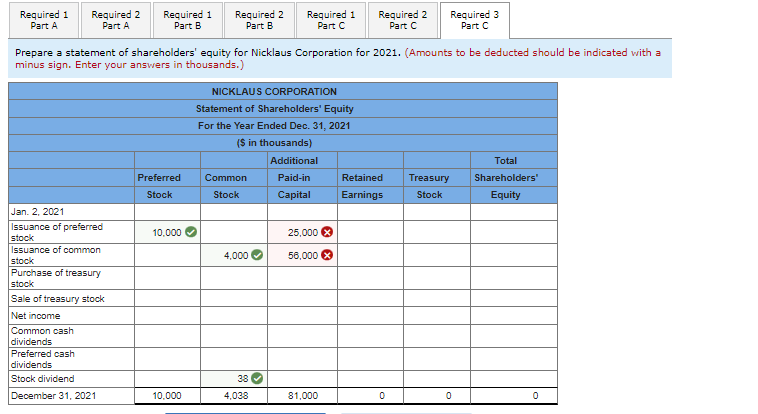Click the Issuance of common stock label
The width and height of the screenshot is (758, 414).
pos(56,255)
